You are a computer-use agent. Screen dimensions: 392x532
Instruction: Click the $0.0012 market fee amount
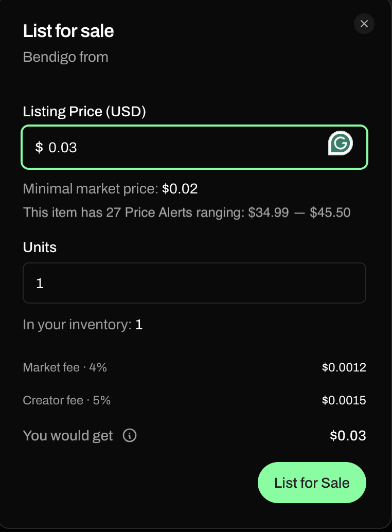[344, 367]
